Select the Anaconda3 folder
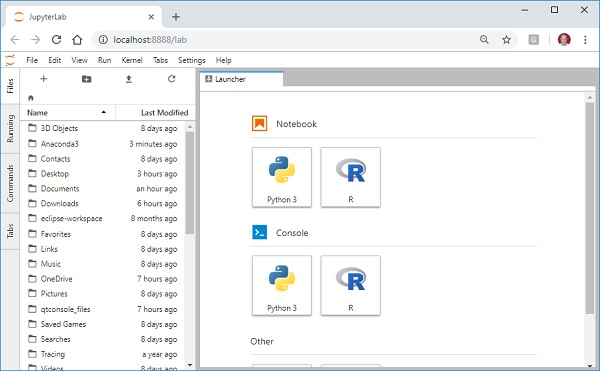Image resolution: width=600 pixels, height=371 pixels. (x=103, y=144)
